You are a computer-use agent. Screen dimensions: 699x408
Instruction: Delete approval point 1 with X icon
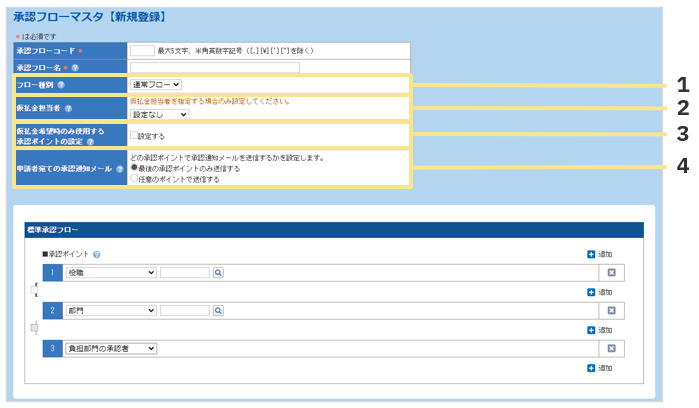point(611,272)
